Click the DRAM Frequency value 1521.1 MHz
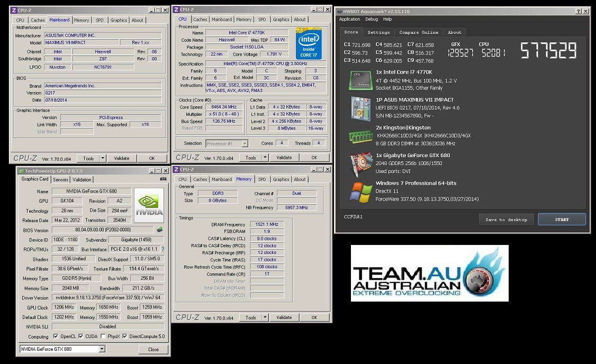The image size is (596, 364). [267, 224]
